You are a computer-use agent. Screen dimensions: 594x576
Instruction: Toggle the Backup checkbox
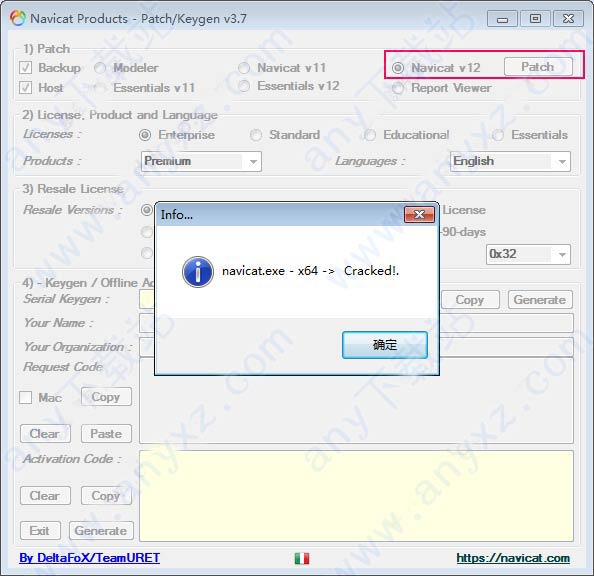[x=25, y=68]
